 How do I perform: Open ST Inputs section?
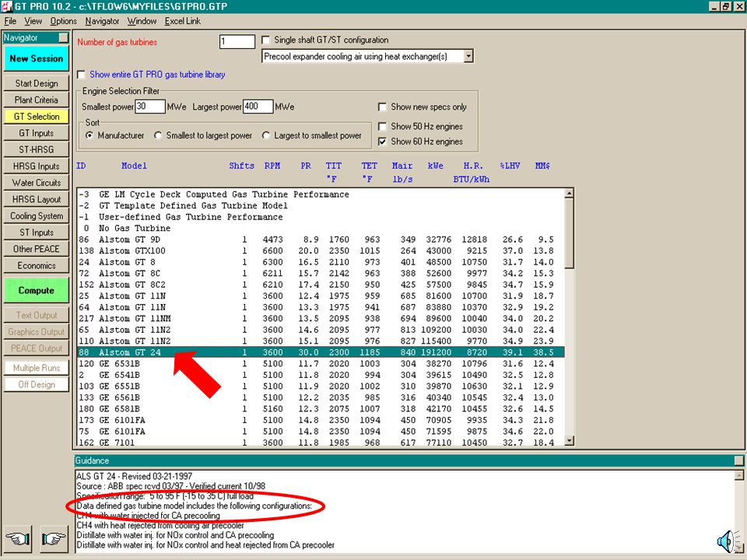point(37,233)
